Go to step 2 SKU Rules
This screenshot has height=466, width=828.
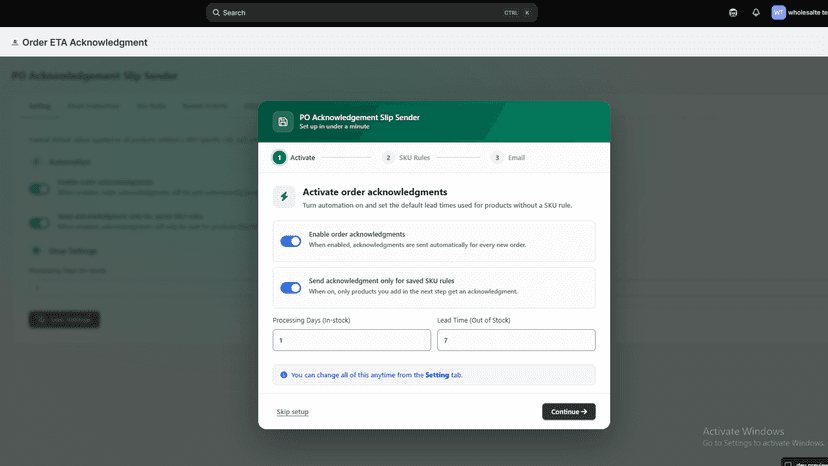click(x=406, y=157)
